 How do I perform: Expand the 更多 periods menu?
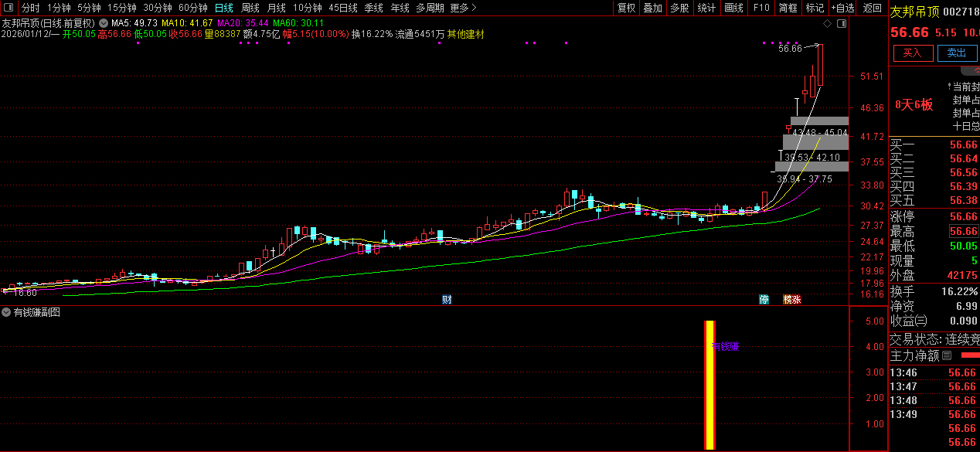click(463, 8)
